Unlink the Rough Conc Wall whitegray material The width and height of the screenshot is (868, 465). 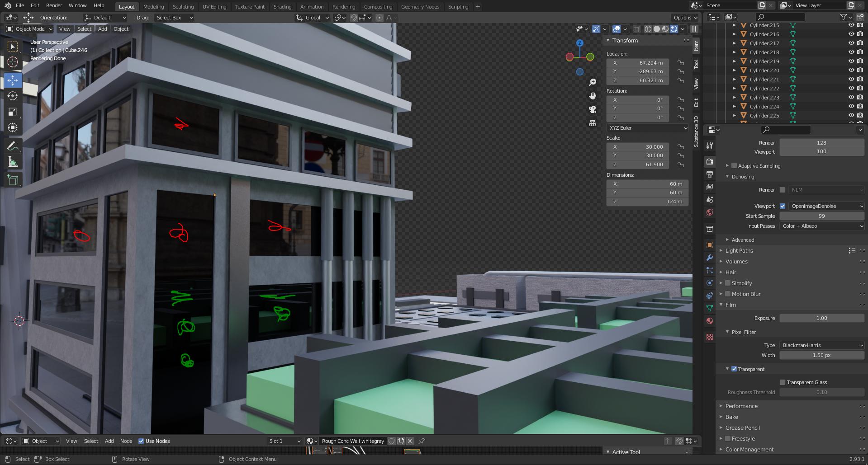(409, 441)
